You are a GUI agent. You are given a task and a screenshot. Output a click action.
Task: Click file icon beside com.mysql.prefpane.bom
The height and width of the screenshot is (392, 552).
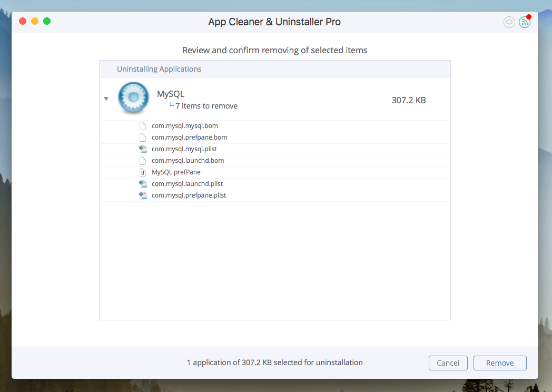tap(143, 138)
